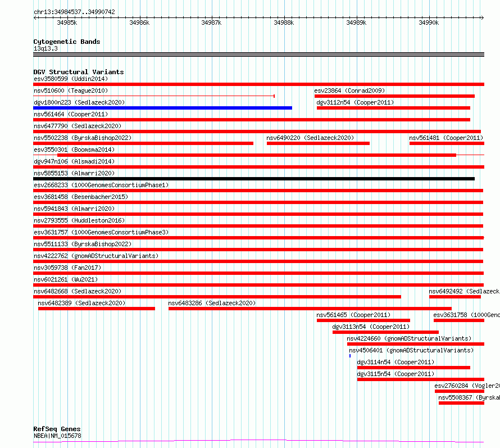This screenshot has width=500, height=448.
Task: Open the esv2760284 variant label
Action: point(467,386)
